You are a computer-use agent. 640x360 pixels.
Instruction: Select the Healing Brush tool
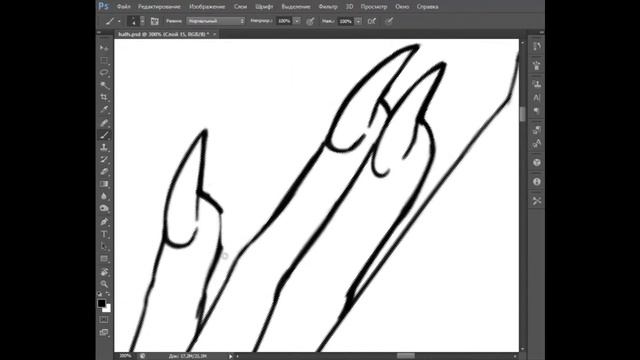click(x=104, y=123)
